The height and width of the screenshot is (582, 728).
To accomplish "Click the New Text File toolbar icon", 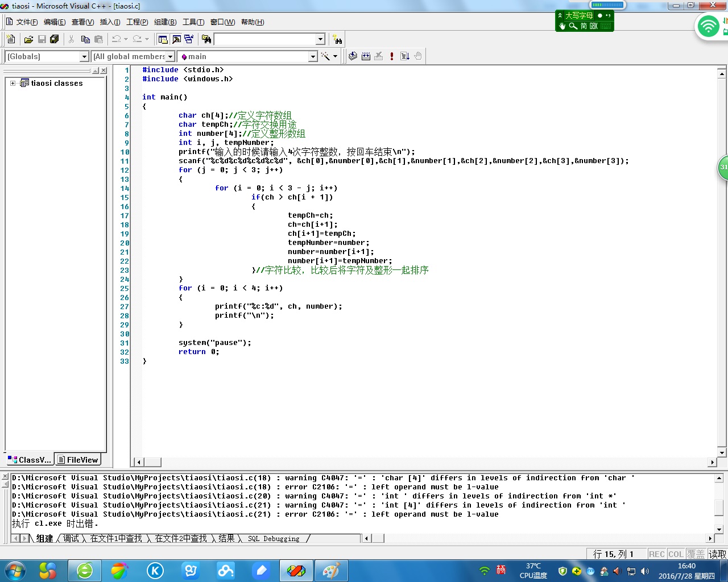I will 11,39.
